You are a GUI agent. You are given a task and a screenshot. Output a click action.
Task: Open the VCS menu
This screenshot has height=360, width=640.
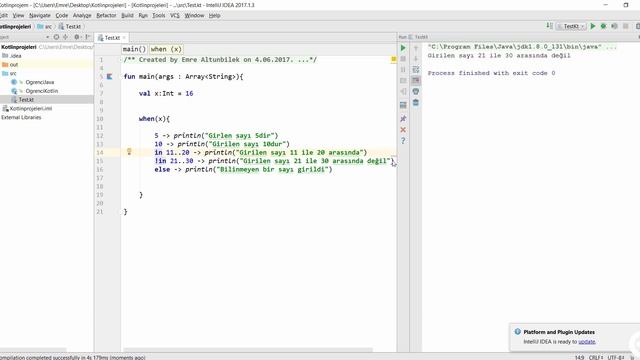click(x=175, y=16)
